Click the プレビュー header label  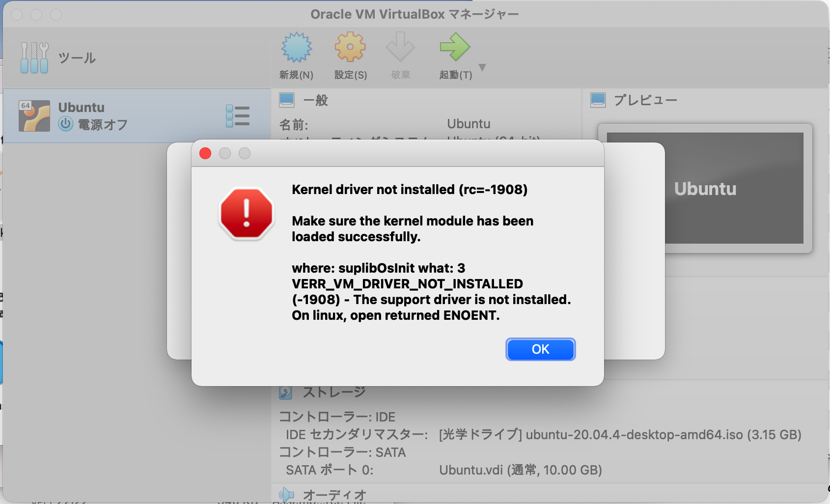tap(645, 100)
